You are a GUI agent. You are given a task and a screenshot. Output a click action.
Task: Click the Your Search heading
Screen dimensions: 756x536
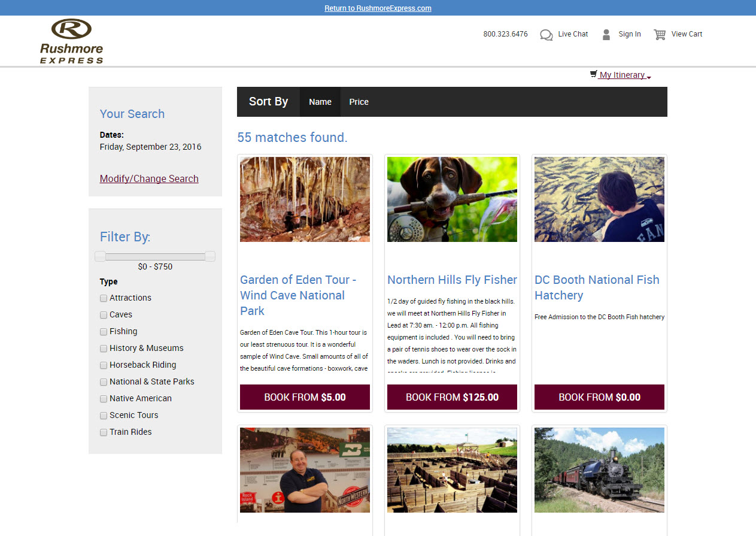click(132, 114)
